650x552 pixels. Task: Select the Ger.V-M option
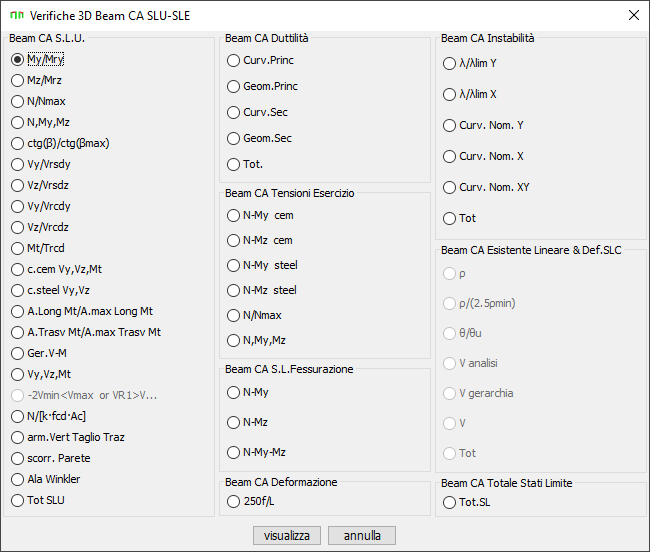coord(39,353)
